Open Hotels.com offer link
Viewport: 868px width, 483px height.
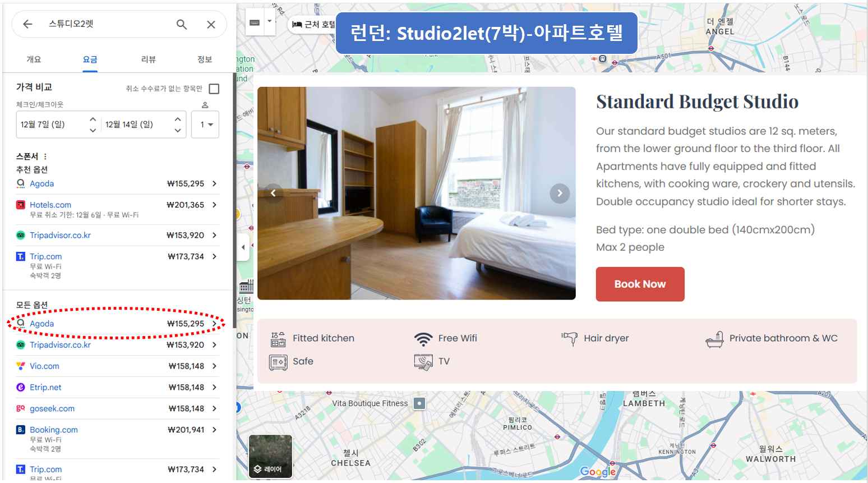tap(50, 205)
